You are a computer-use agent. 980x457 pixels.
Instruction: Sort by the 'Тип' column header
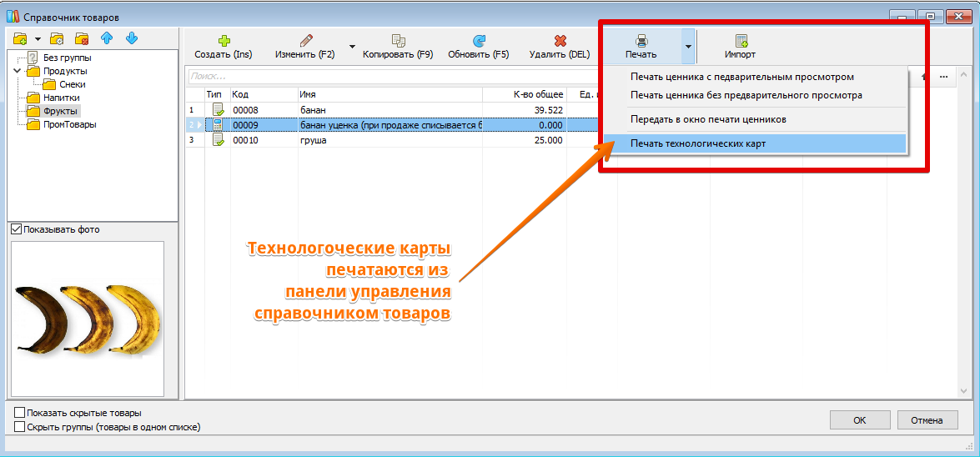pos(218,94)
